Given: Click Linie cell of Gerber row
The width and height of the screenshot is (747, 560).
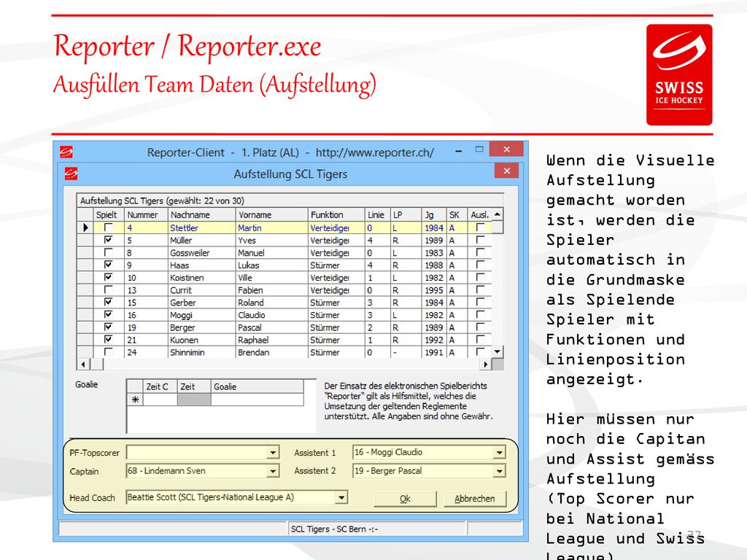Looking at the screenshot, I should 377,303.
